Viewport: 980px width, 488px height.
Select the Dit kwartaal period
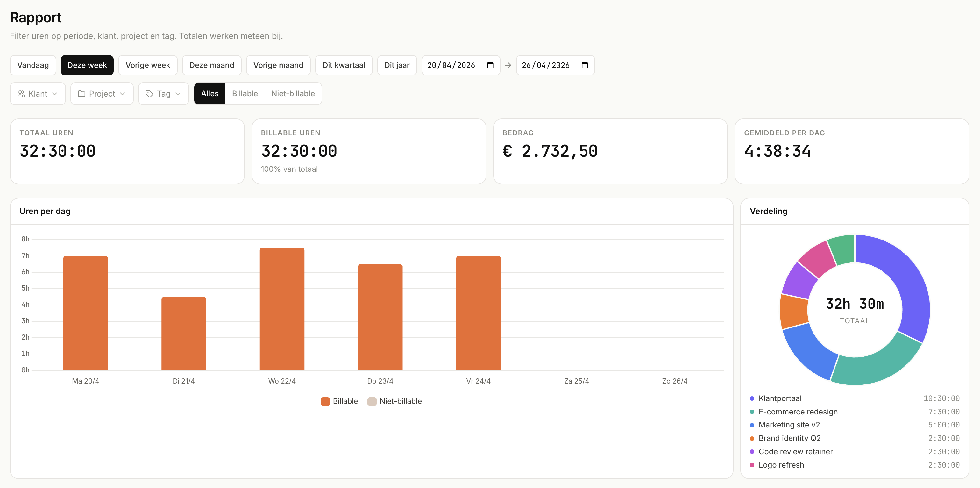pos(344,65)
